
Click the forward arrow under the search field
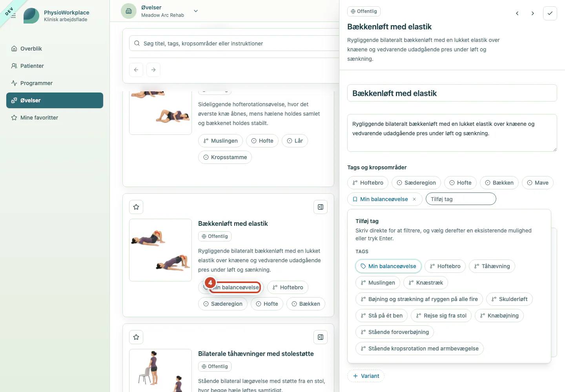[x=153, y=70]
